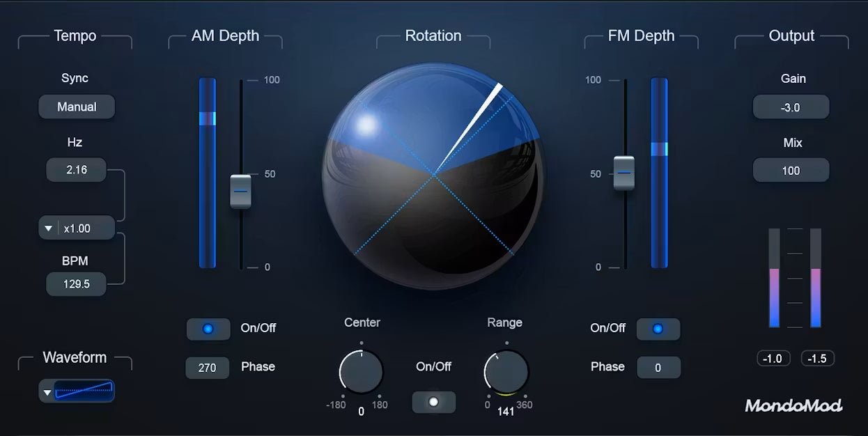Screen dimensions: 868x436
Task: Open the Sync mode Manual selector
Action: click(77, 107)
